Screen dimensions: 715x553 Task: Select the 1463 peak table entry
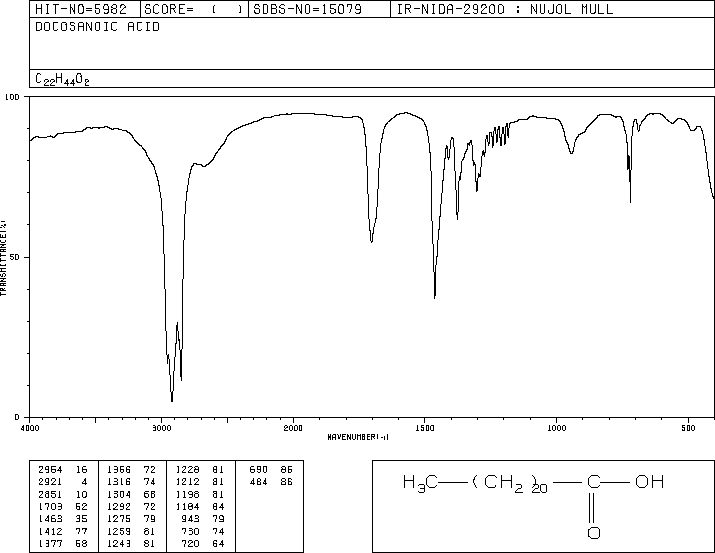pos(63,519)
